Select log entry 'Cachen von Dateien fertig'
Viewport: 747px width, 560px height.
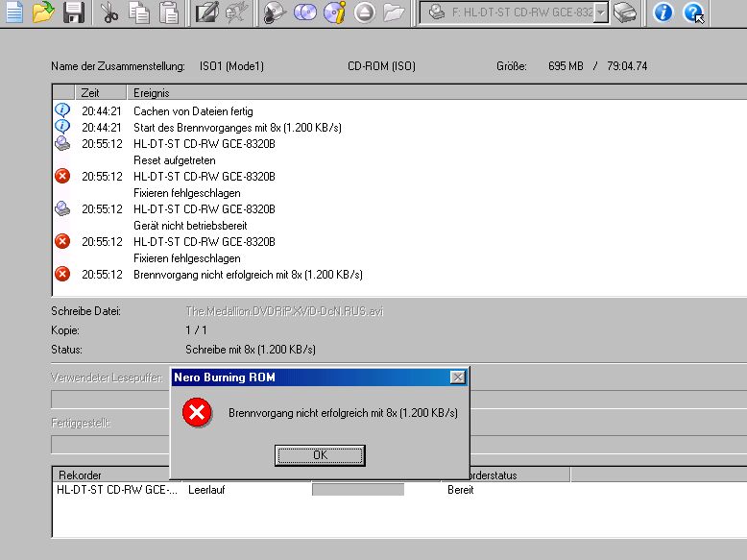pos(193,111)
